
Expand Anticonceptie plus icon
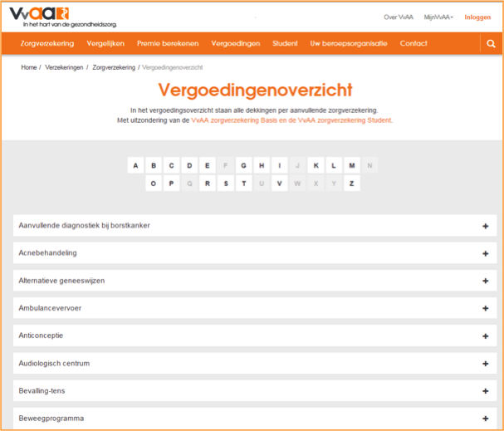click(x=486, y=336)
